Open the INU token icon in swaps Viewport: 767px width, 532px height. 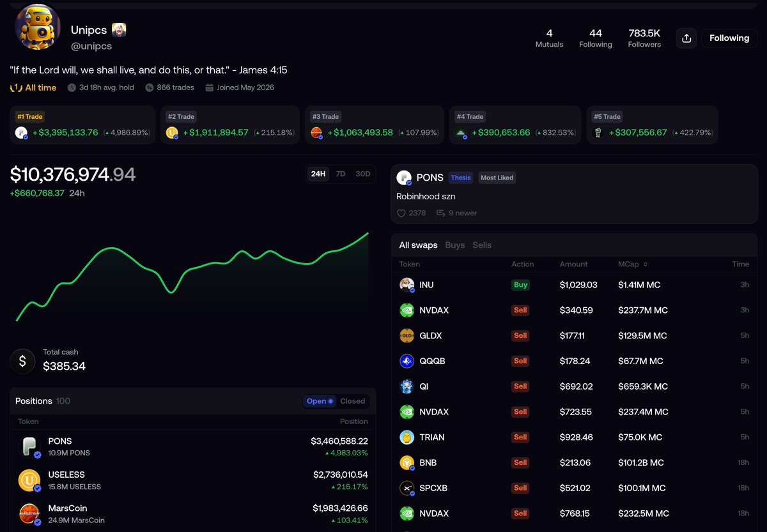tap(407, 285)
